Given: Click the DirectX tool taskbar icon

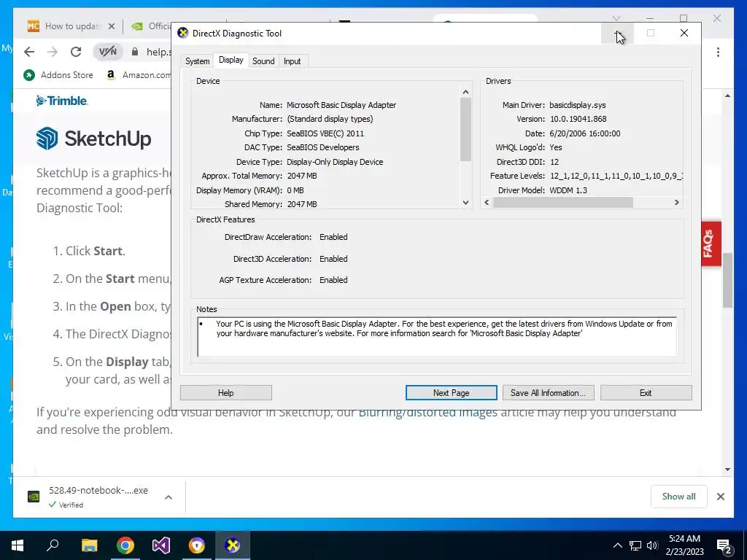Looking at the screenshot, I should pos(233,545).
